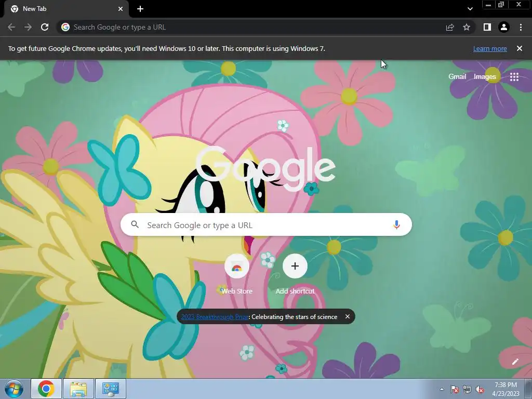The width and height of the screenshot is (532, 399).
Task: Click the back navigation arrow
Action: pos(11,27)
